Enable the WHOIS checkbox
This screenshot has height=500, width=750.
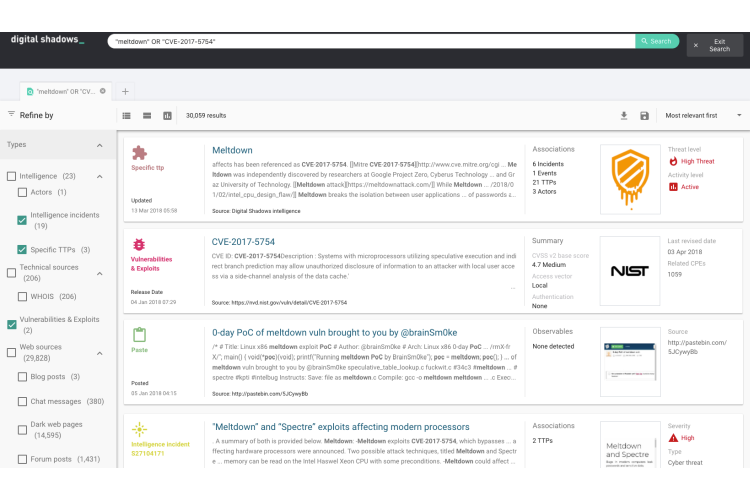tap(23, 297)
